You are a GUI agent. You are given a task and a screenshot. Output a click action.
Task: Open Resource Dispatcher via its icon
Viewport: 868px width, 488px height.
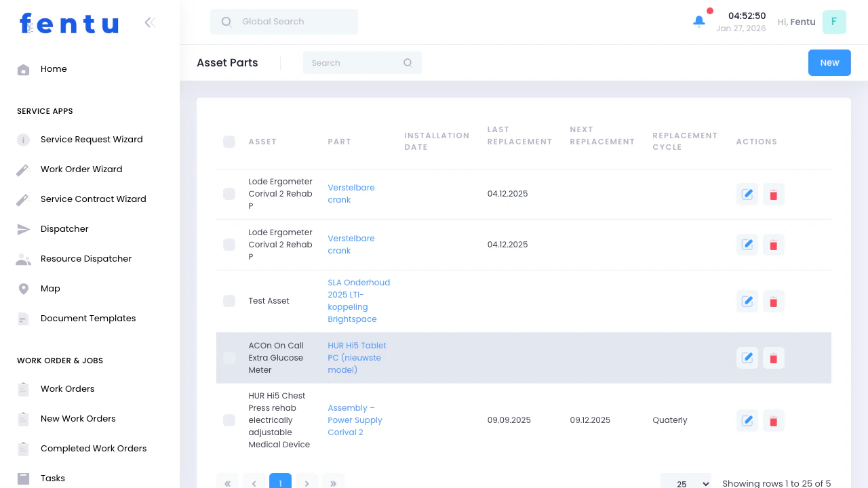click(x=23, y=258)
